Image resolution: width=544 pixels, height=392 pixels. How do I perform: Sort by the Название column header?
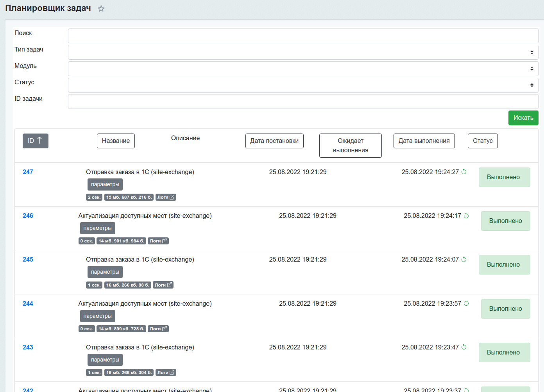pyautogui.click(x=116, y=141)
